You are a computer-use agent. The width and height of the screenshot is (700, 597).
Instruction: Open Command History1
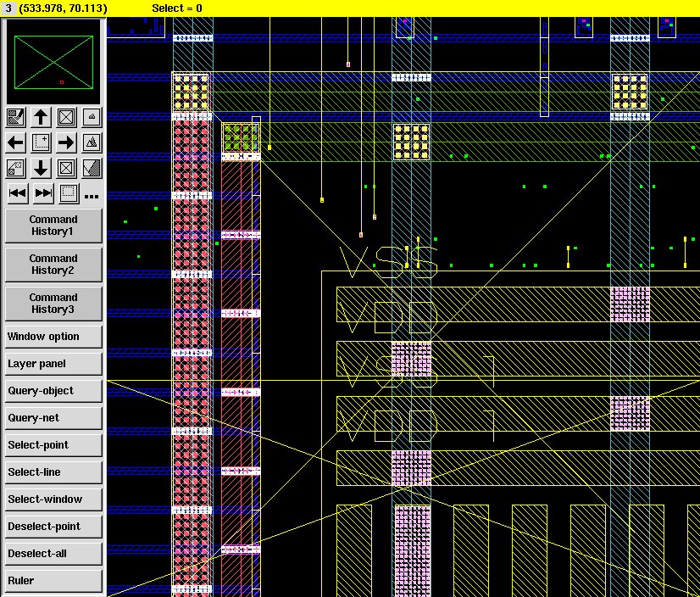[53, 226]
